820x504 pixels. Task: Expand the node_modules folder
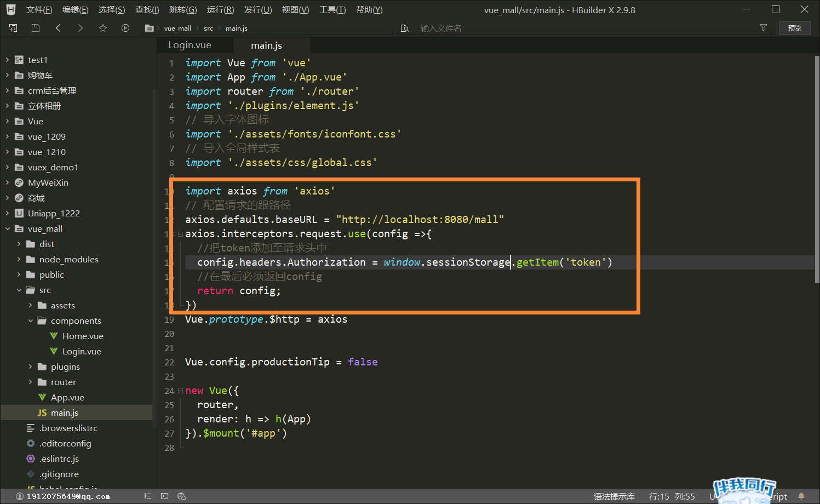tap(19, 259)
